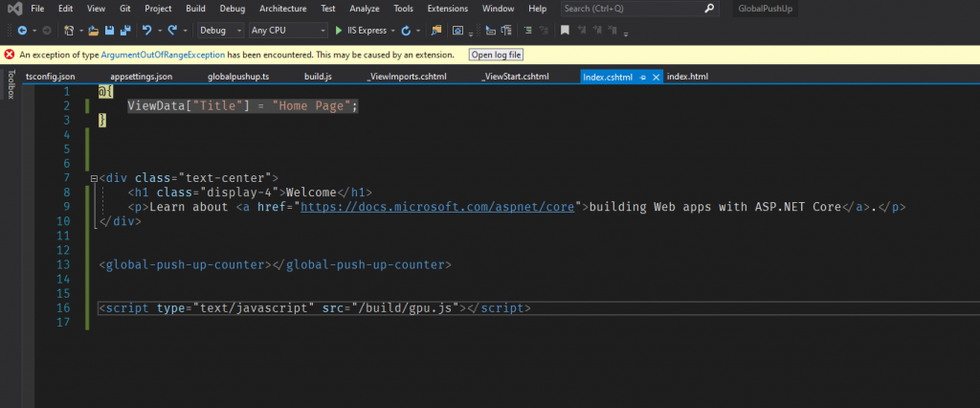The height and width of the screenshot is (408, 980).
Task: Pin the Index.cshtml tab
Action: tap(643, 77)
